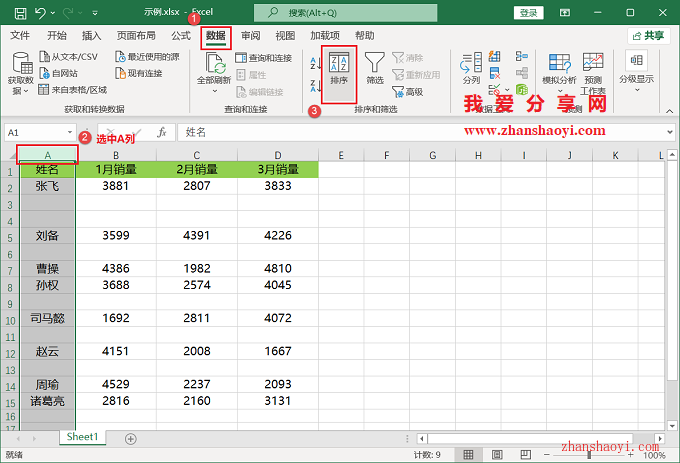The height and width of the screenshot is (463, 680).
Task: Click the zoom level 100% button
Action: (x=655, y=455)
